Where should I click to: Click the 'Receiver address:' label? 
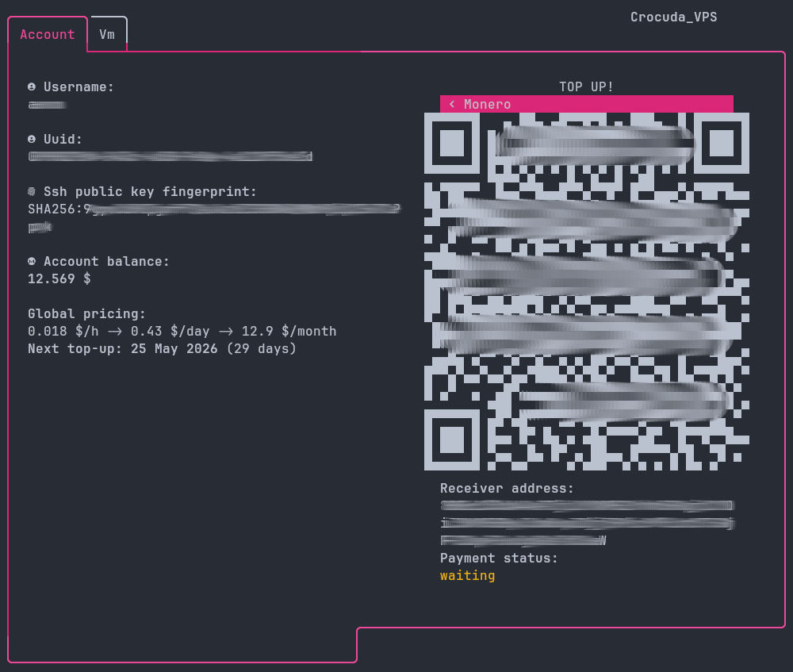(507, 488)
